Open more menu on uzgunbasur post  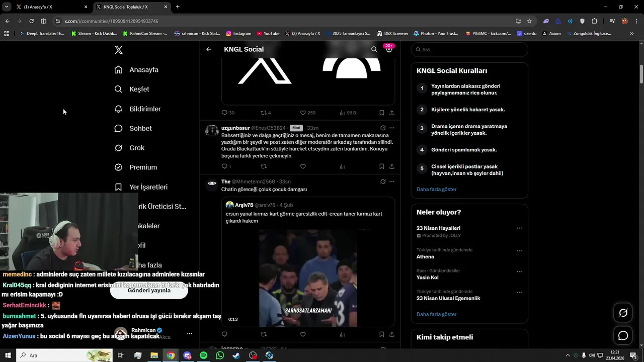[x=392, y=128]
